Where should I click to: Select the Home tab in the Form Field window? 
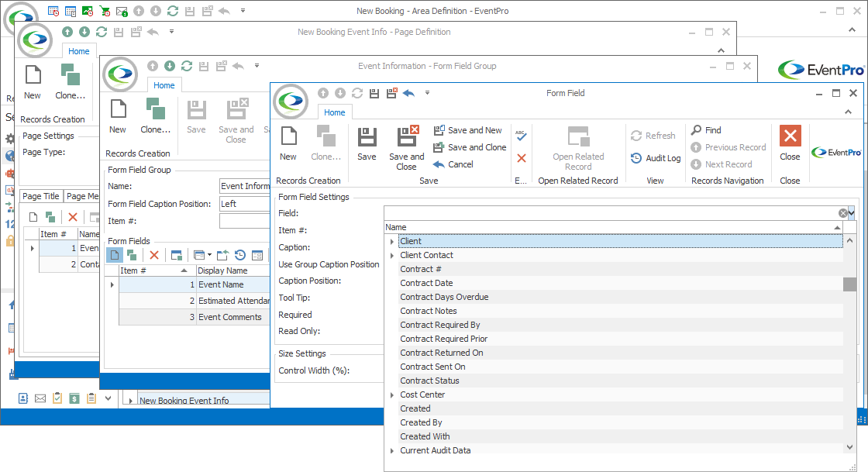tap(334, 112)
